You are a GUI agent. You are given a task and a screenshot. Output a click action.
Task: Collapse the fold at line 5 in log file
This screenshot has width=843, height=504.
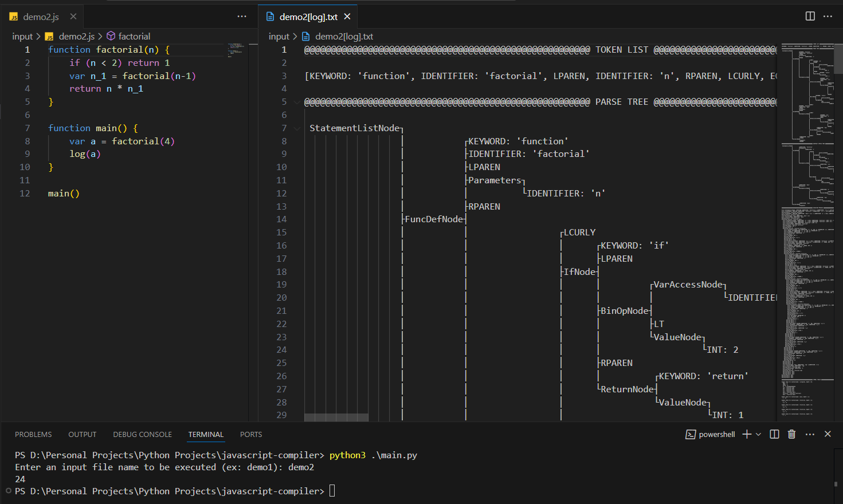(297, 102)
